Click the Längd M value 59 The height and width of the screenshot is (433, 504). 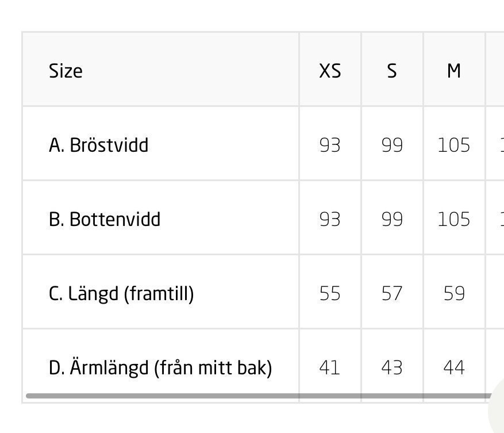click(x=454, y=293)
